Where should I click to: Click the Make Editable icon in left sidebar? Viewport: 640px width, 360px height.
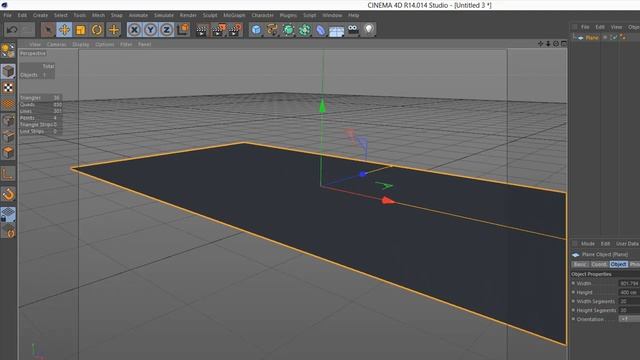[x=8, y=51]
